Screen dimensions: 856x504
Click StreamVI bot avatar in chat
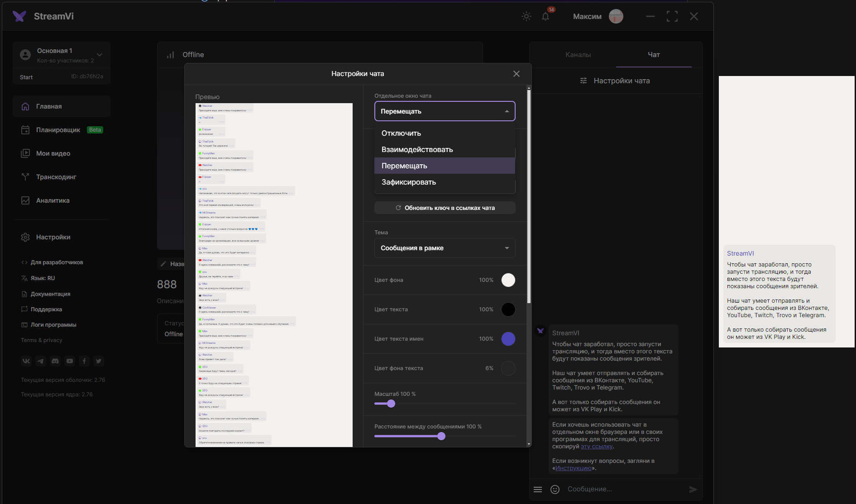click(540, 331)
